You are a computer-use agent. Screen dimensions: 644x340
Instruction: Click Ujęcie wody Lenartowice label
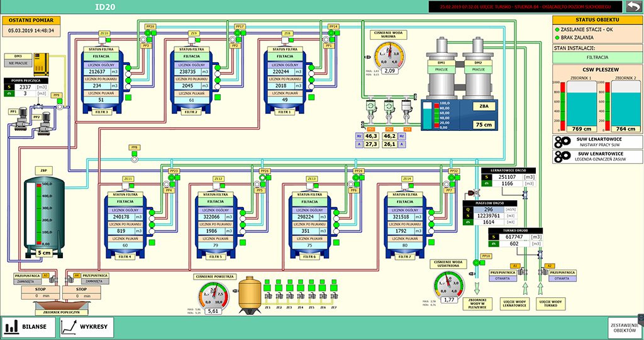click(514, 304)
